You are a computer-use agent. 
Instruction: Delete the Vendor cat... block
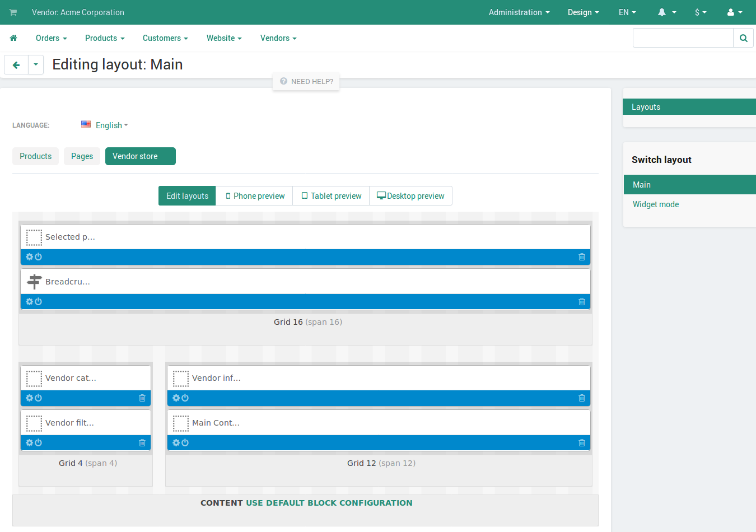pos(142,398)
